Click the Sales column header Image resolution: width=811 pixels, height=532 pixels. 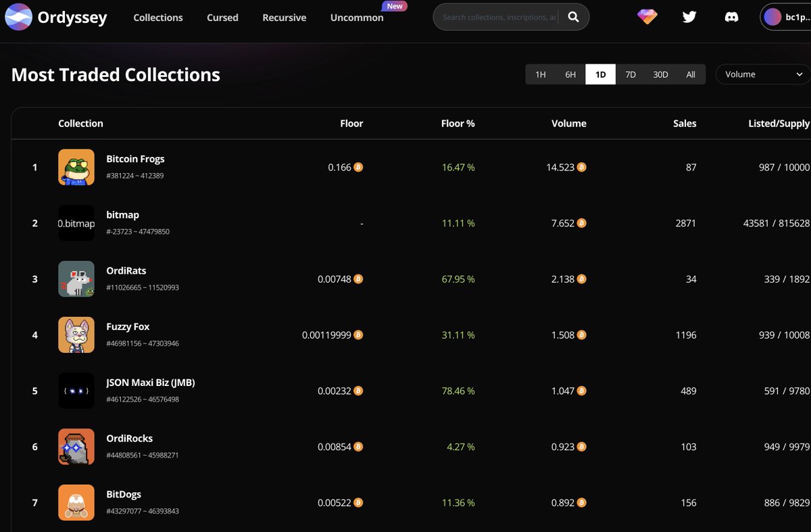point(685,124)
